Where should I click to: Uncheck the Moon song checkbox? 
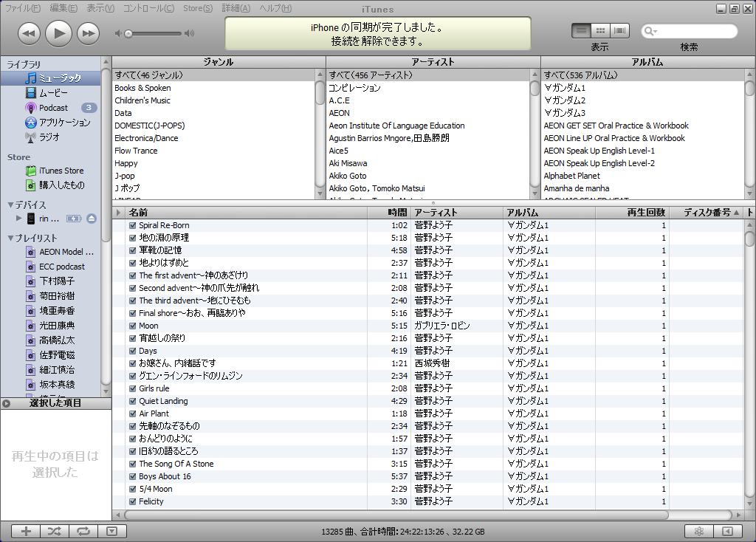tap(133, 326)
